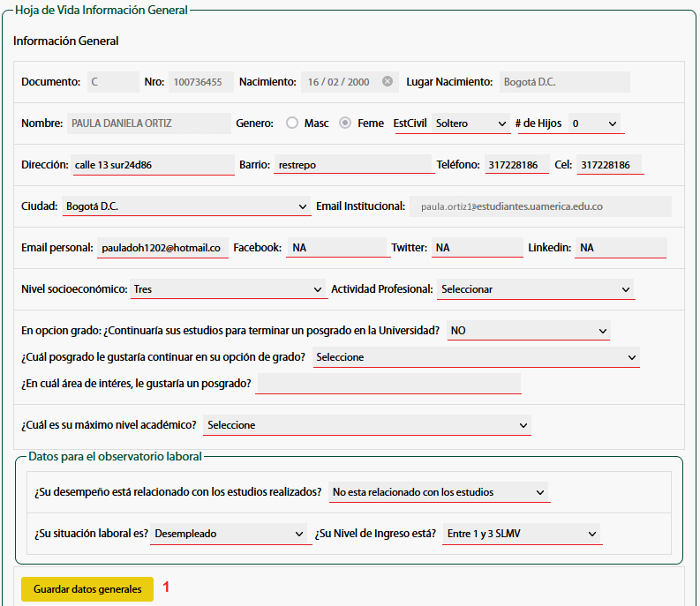This screenshot has height=606, width=700.
Task: Open the Nivel de Ingreso dropdown
Action: tap(522, 534)
